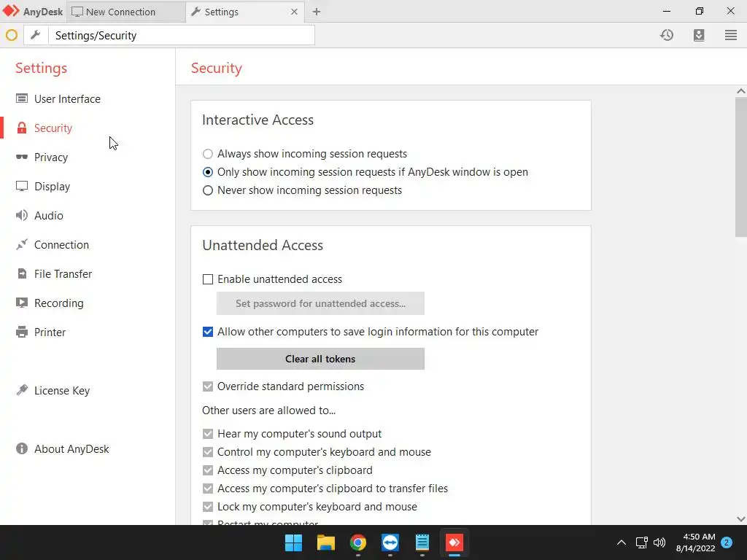Click the AnyDesk taskbar icon

(x=454, y=542)
